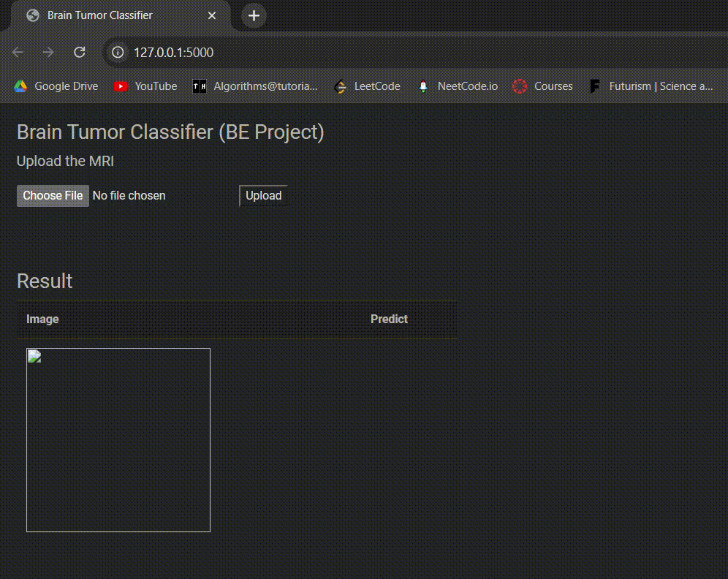Click the Choose File button
The height and width of the screenshot is (579, 728).
point(53,196)
